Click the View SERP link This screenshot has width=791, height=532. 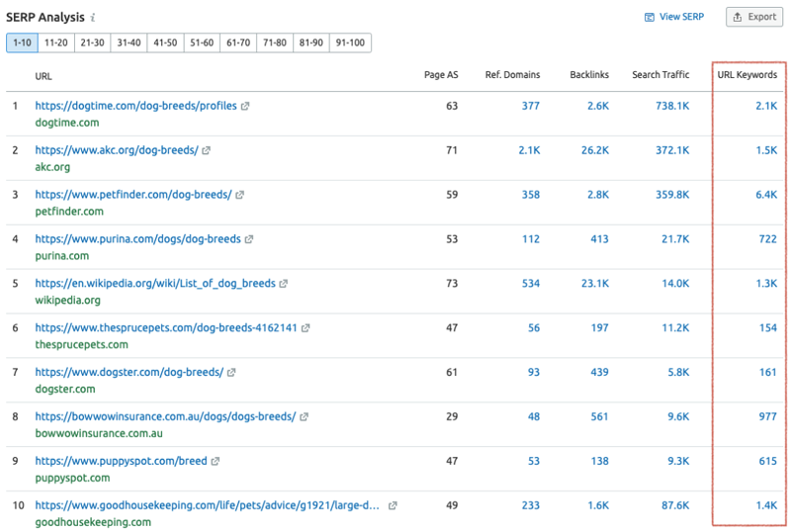pyautogui.click(x=681, y=17)
